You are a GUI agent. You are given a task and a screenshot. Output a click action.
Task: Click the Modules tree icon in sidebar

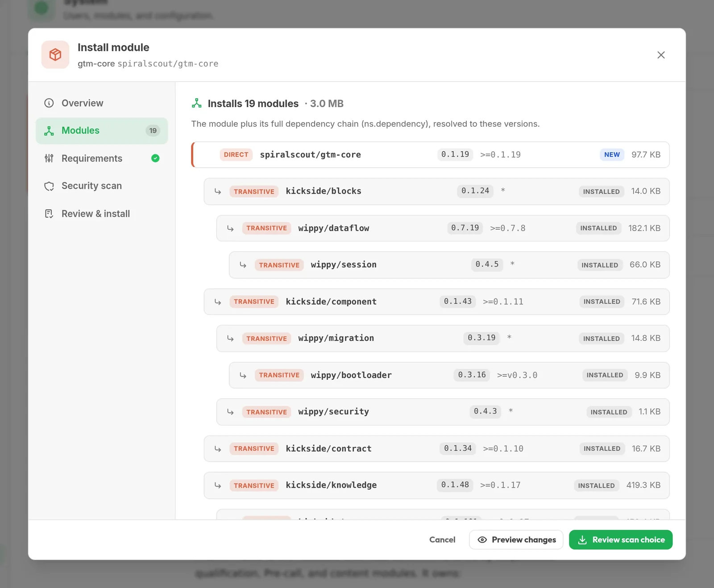pyautogui.click(x=49, y=131)
